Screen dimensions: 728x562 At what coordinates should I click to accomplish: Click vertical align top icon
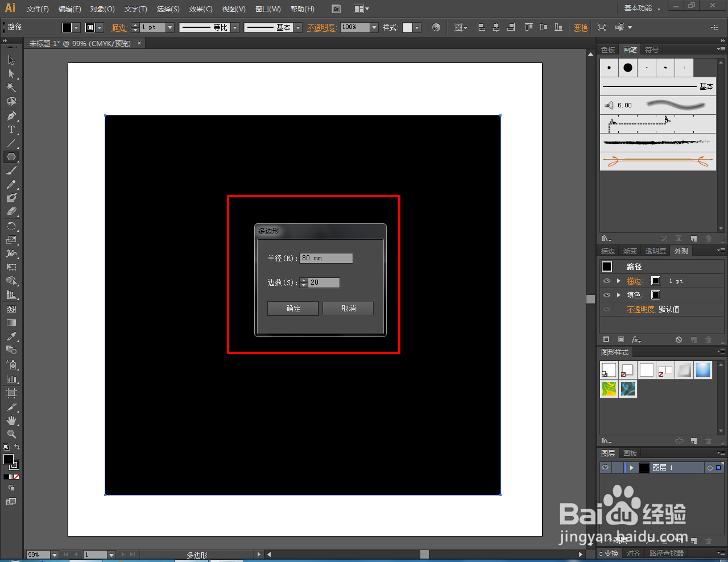pos(529,27)
